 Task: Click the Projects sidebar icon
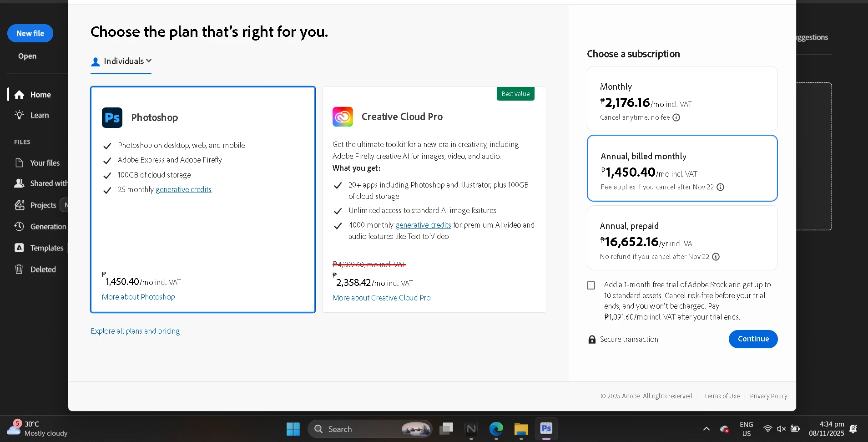pos(19,205)
